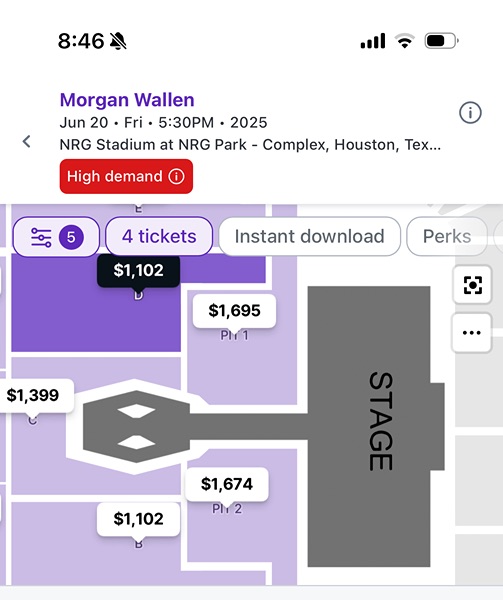
Task: Open the three-dots more options
Action: [x=472, y=333]
